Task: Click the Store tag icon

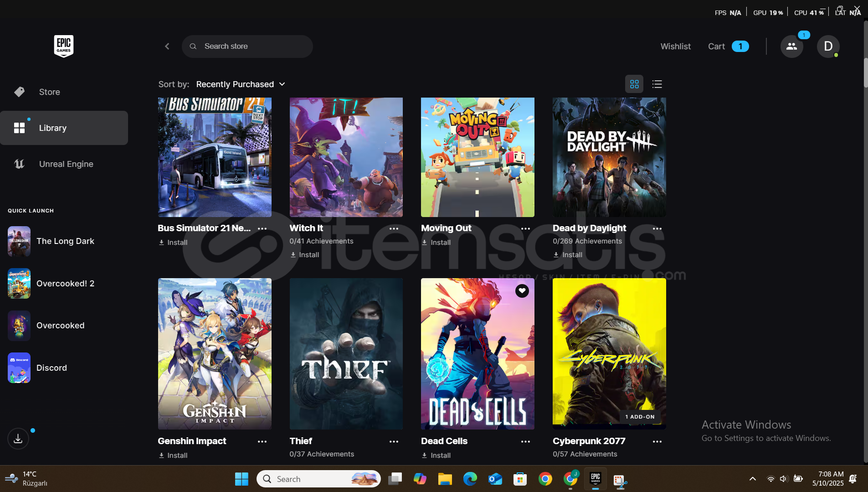Action: pos(19,92)
